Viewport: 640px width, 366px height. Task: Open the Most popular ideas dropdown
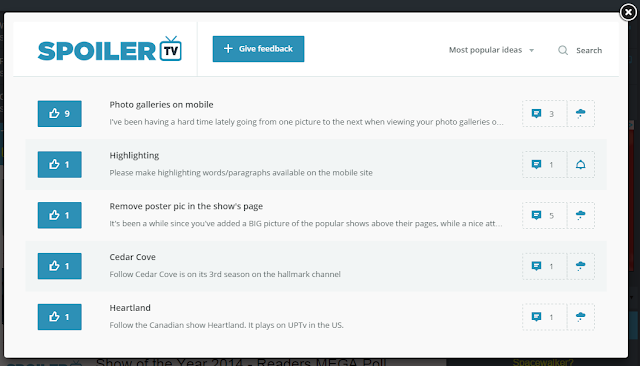[x=491, y=50]
